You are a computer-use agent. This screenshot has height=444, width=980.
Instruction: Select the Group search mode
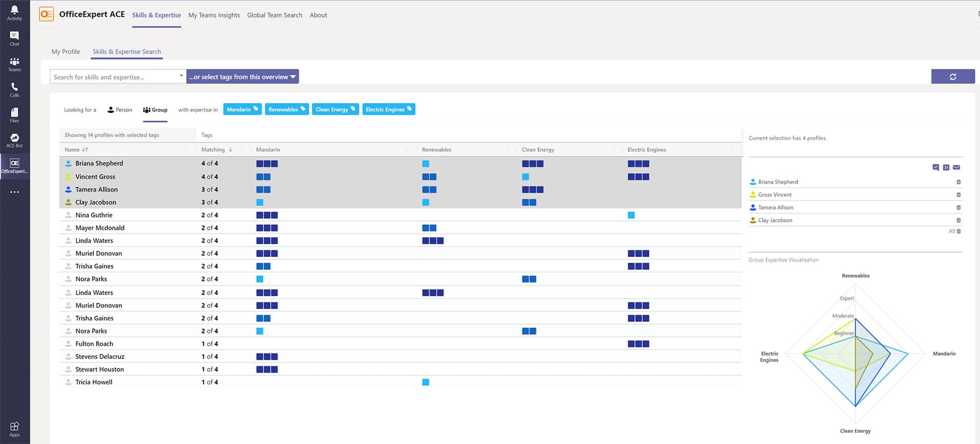pyautogui.click(x=155, y=110)
